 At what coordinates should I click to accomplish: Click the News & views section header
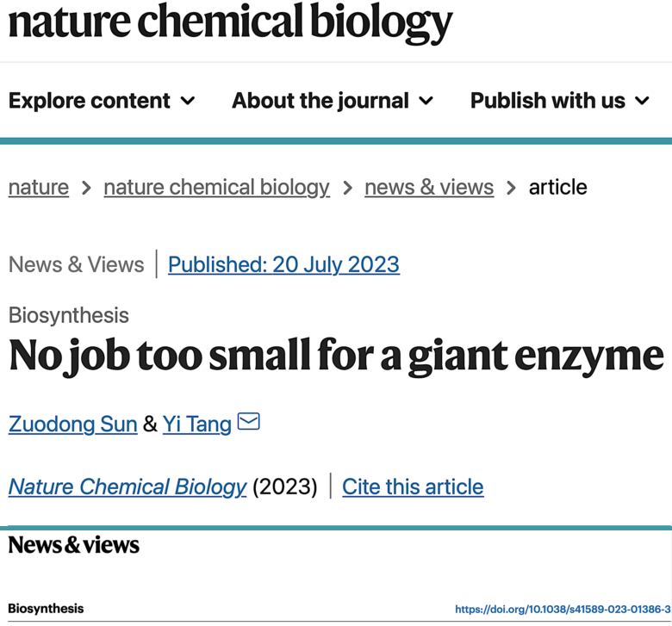click(74, 544)
